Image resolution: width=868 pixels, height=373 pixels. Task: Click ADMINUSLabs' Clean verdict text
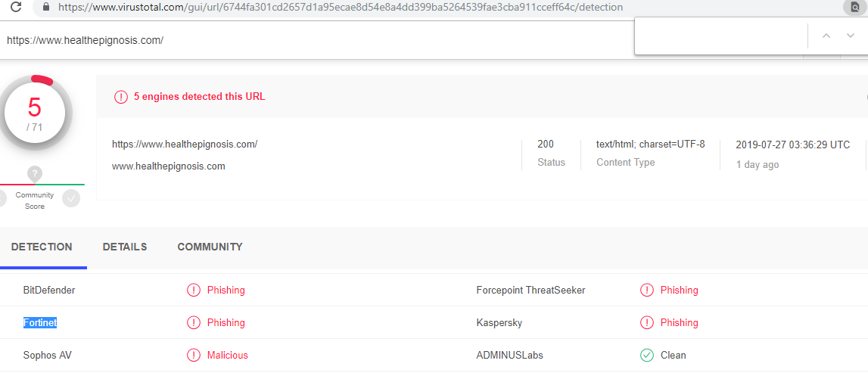674,356
